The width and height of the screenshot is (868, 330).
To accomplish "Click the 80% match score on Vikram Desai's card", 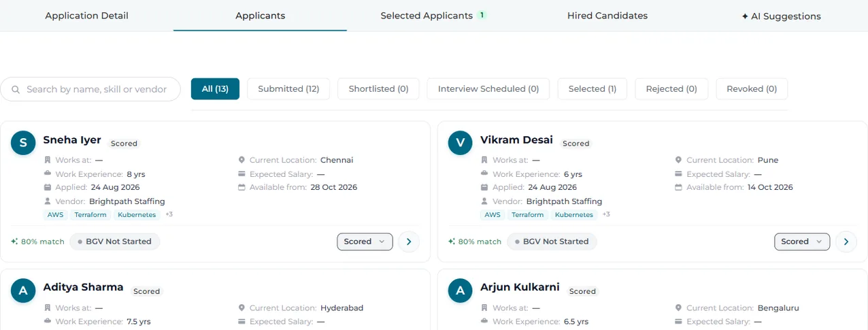I will coord(475,242).
